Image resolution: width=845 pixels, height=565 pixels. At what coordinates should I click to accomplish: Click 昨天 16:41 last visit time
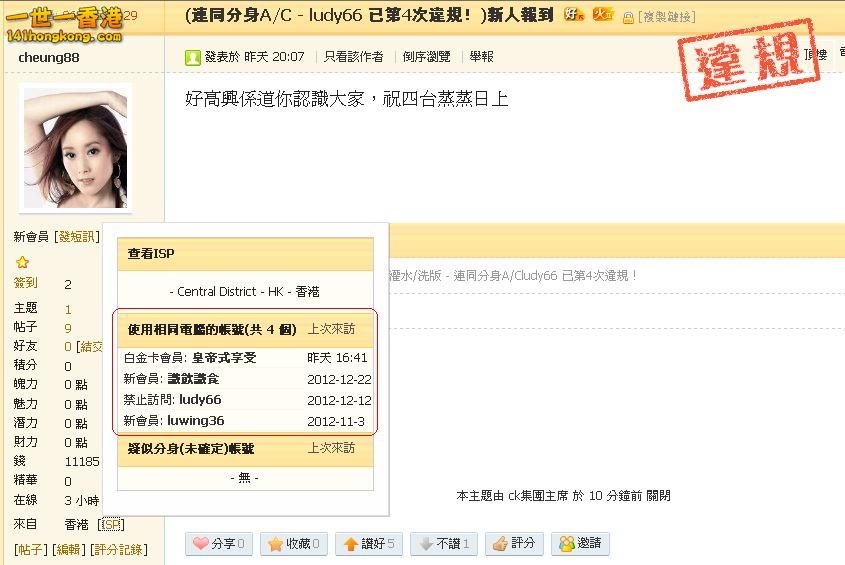[x=337, y=358]
